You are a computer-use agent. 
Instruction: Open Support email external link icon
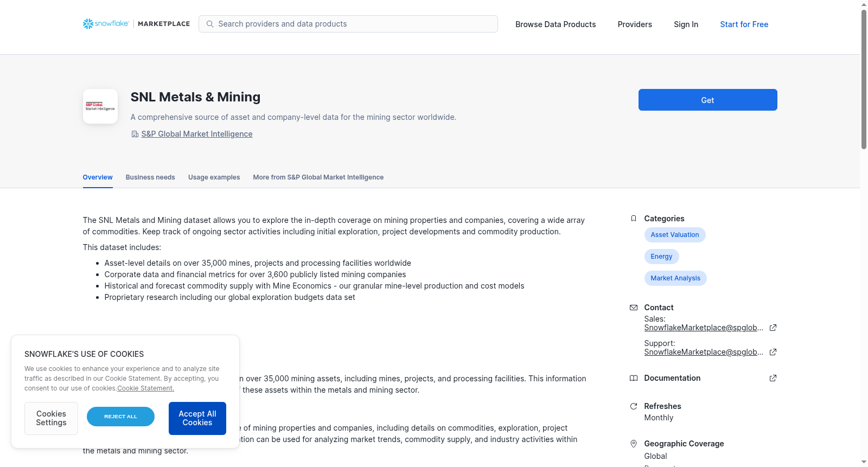click(x=773, y=352)
